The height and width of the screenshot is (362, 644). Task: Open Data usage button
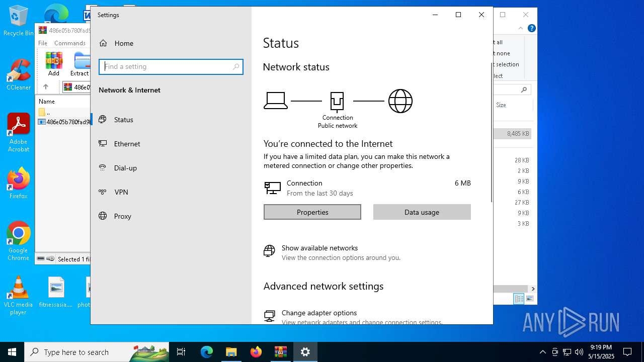tap(422, 212)
